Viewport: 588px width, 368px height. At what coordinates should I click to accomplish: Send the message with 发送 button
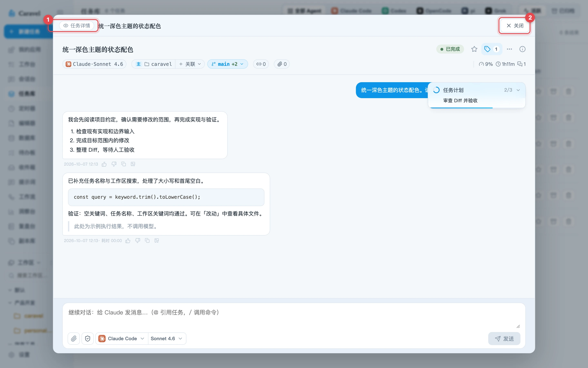coord(504,339)
